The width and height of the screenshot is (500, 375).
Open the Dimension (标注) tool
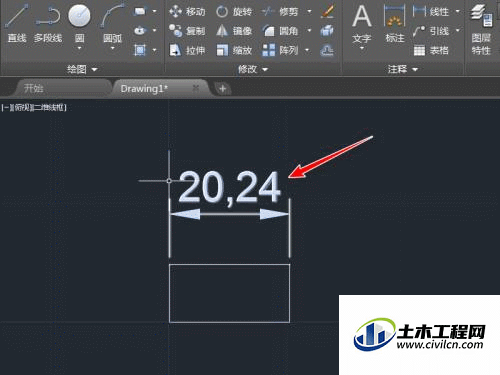tap(395, 24)
